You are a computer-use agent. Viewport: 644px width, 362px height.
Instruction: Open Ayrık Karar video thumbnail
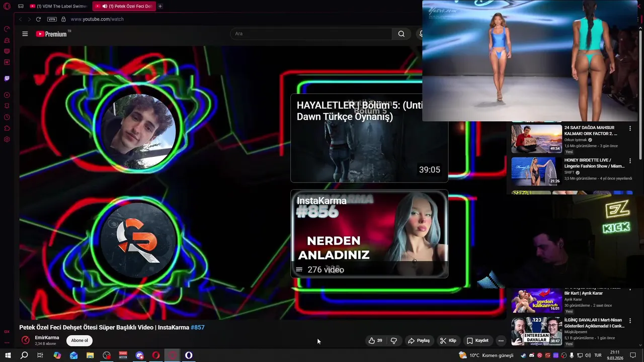point(536,301)
